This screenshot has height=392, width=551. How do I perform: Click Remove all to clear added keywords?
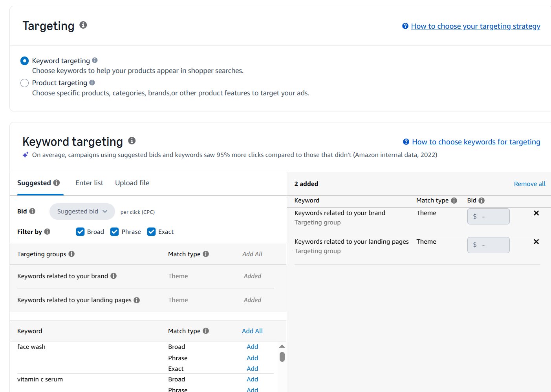pos(529,184)
